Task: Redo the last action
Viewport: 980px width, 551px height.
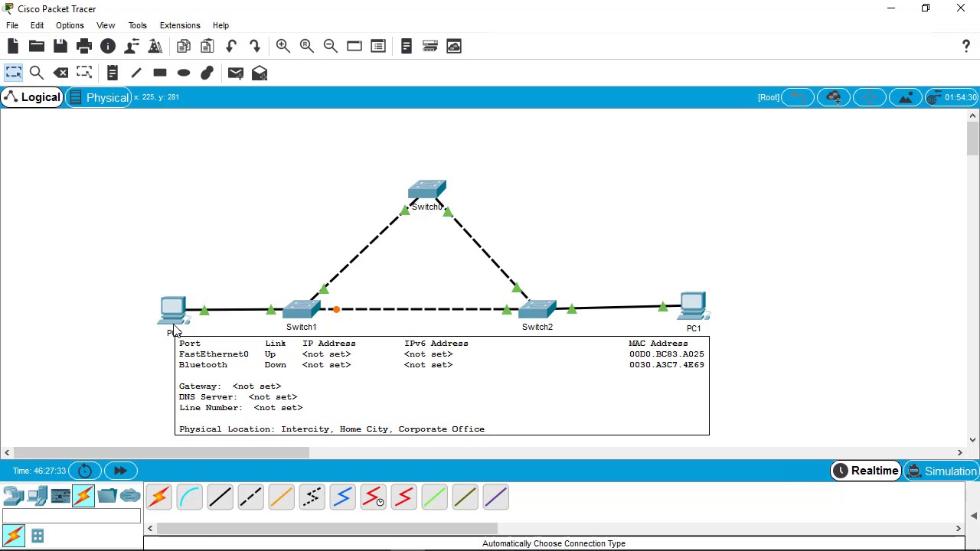Action: [255, 47]
